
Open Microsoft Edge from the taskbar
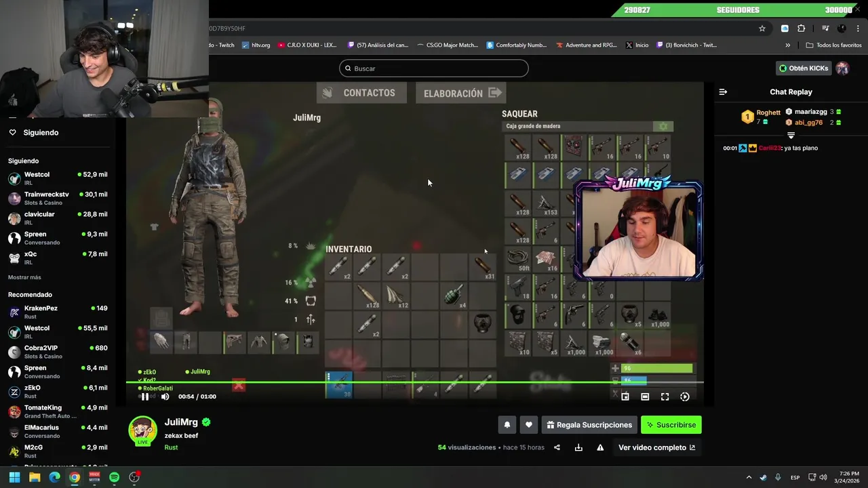click(54, 477)
